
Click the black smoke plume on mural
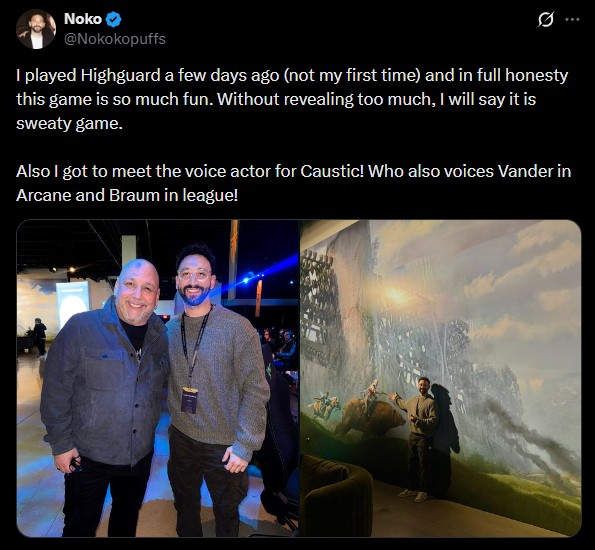[x=530, y=437]
